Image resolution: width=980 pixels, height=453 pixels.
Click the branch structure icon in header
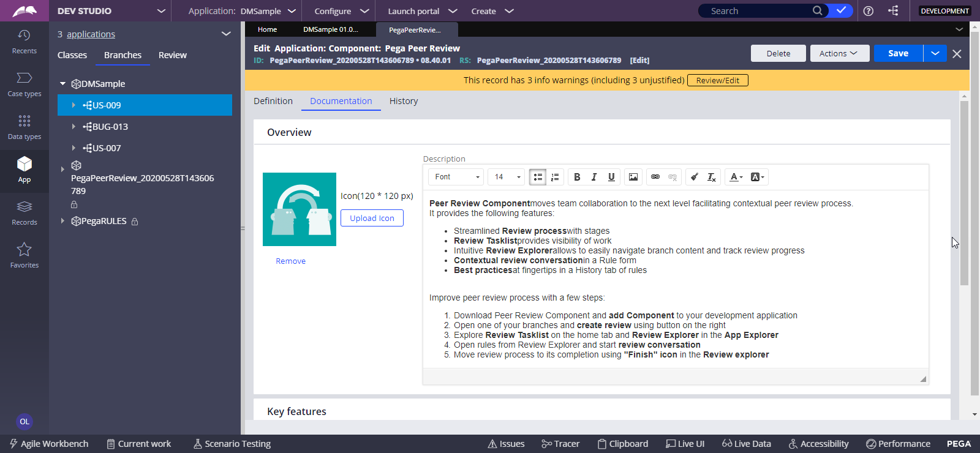894,11
